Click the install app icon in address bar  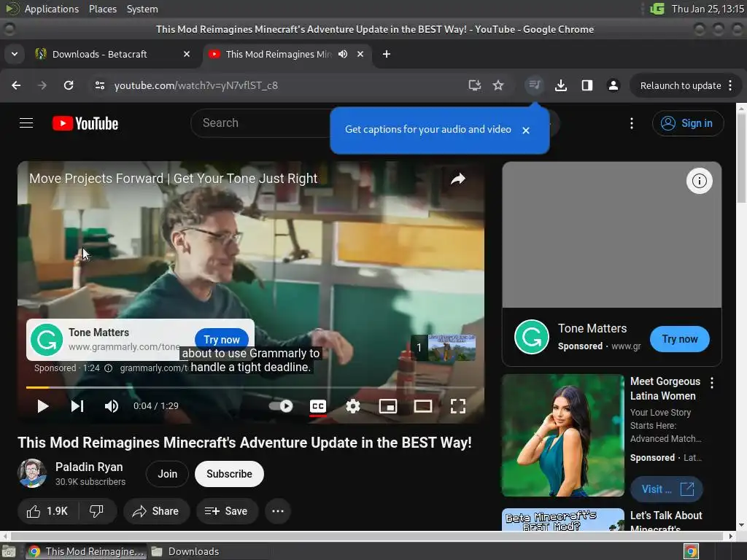474,85
